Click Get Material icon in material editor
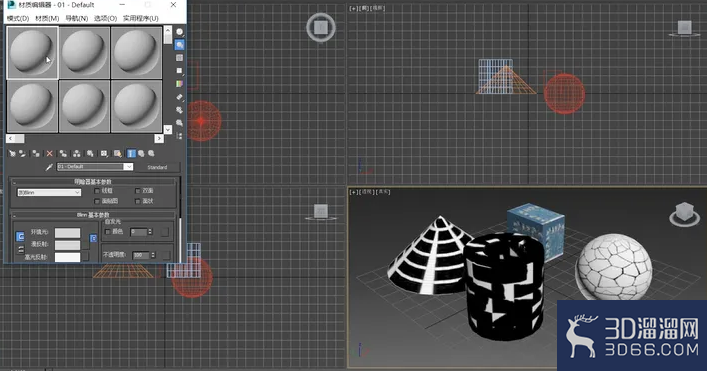The image size is (707, 371). tap(12, 154)
